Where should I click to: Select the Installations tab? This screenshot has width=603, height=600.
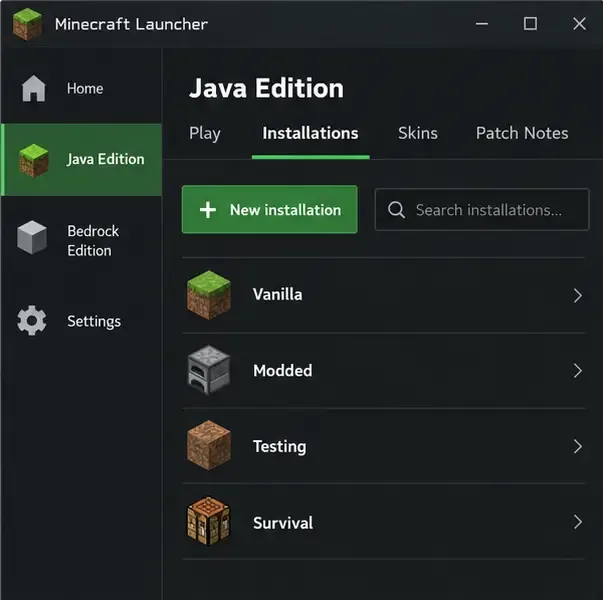point(310,133)
